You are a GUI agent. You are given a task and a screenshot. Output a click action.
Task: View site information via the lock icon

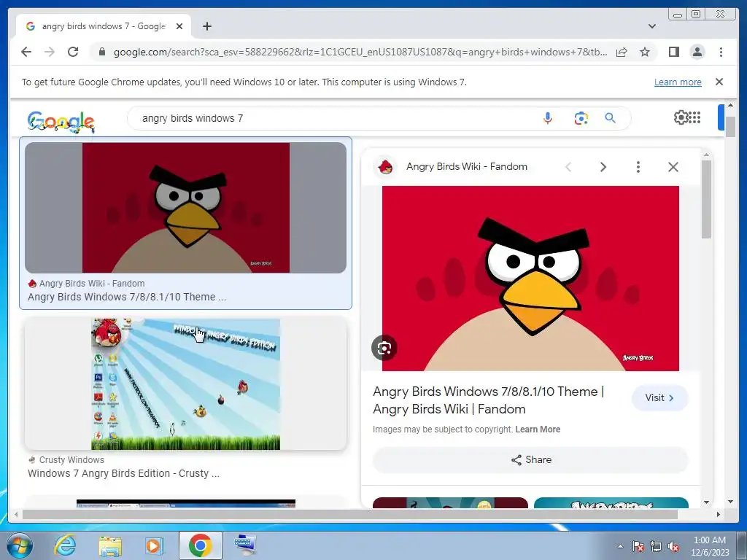coord(101,52)
